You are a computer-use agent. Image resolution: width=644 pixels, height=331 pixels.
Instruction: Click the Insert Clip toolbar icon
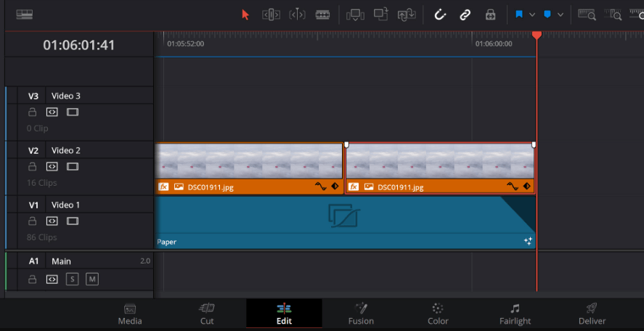tap(355, 15)
